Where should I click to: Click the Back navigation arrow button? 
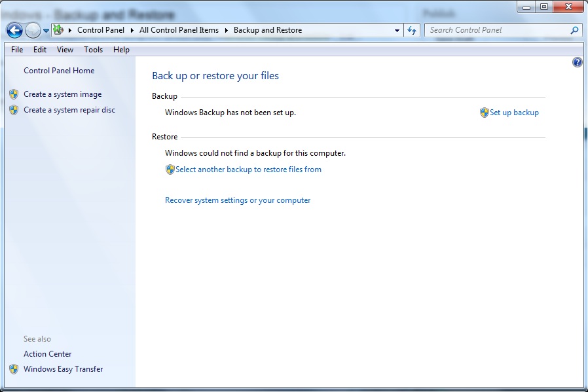14,30
